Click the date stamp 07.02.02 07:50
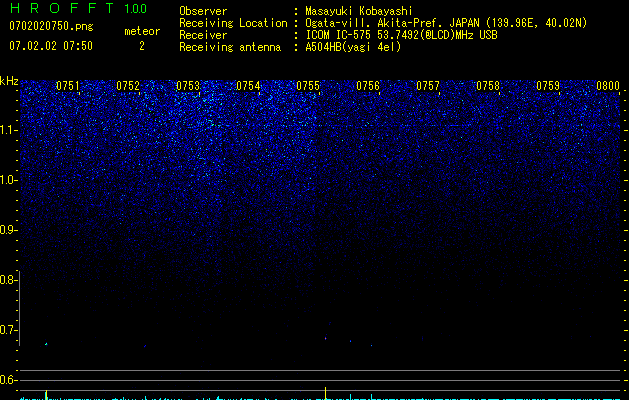Image resolution: width=629 pixels, height=400 pixels. (x=51, y=46)
